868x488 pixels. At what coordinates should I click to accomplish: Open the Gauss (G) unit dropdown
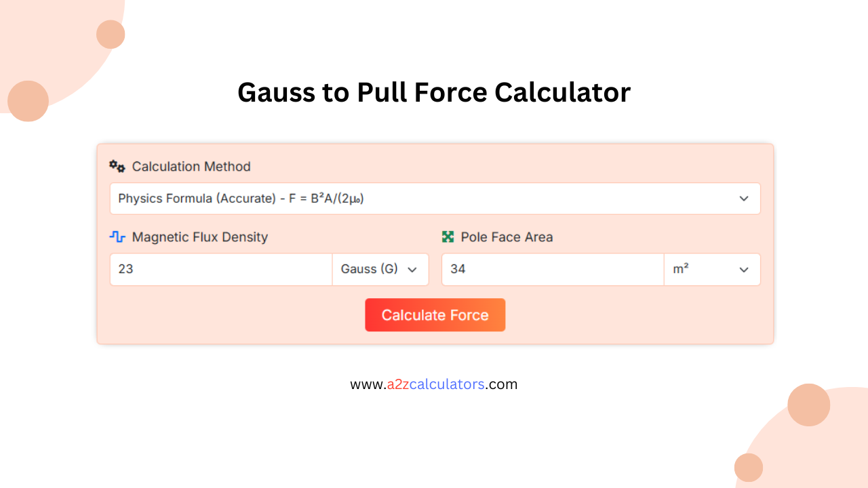pyautogui.click(x=380, y=269)
